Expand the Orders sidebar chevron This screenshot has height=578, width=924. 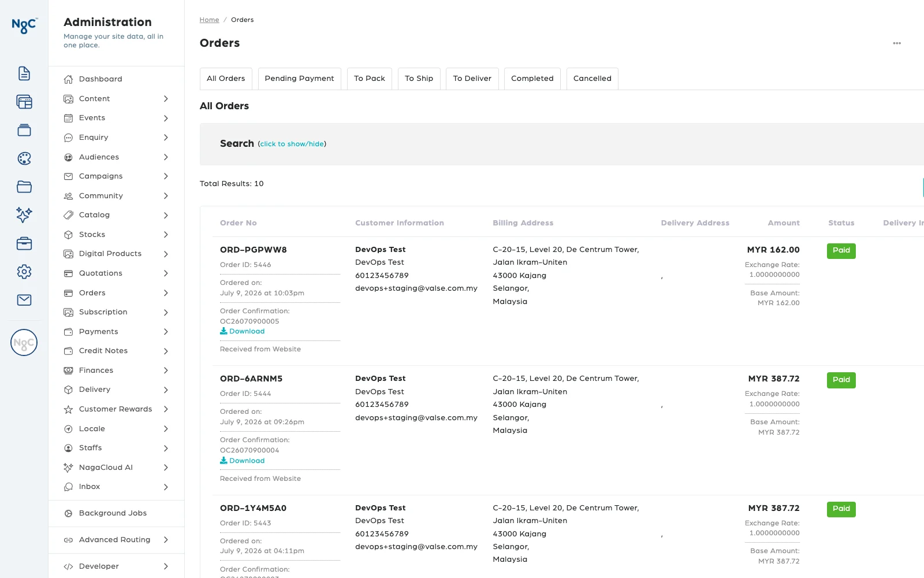(166, 293)
